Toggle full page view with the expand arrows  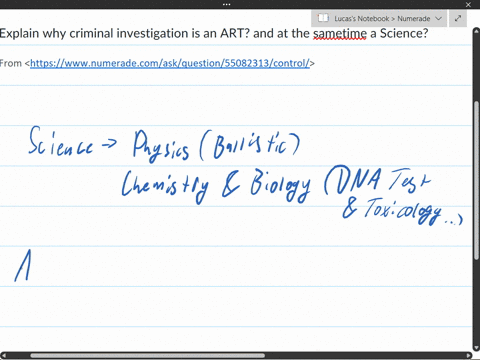[458, 18]
